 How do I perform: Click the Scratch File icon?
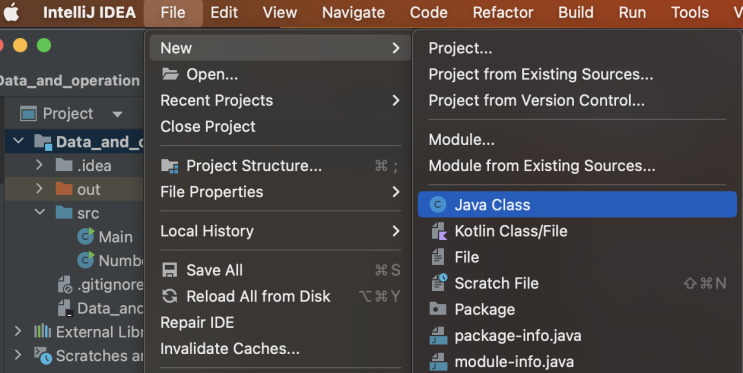[439, 282]
